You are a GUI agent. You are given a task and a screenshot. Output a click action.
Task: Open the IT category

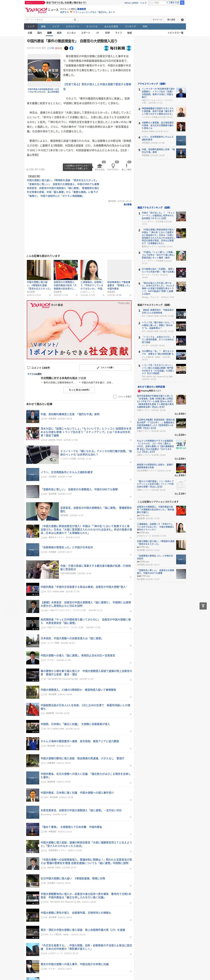click(x=98, y=33)
